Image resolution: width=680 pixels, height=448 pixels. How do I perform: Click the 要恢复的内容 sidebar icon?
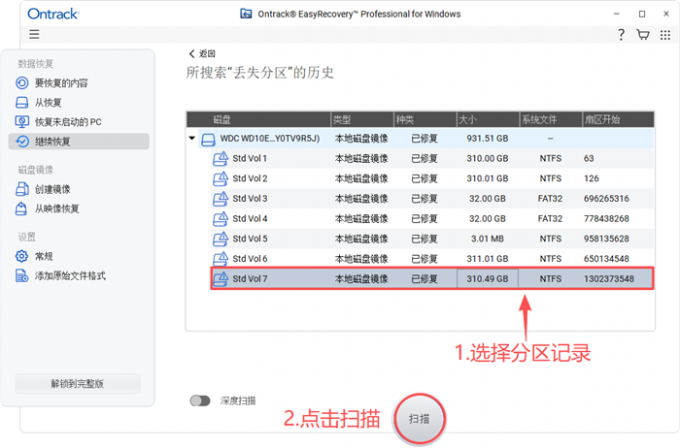[22, 83]
